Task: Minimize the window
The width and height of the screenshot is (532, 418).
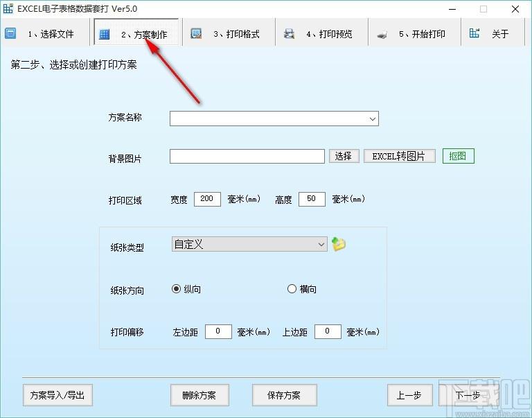Action: 452,9
